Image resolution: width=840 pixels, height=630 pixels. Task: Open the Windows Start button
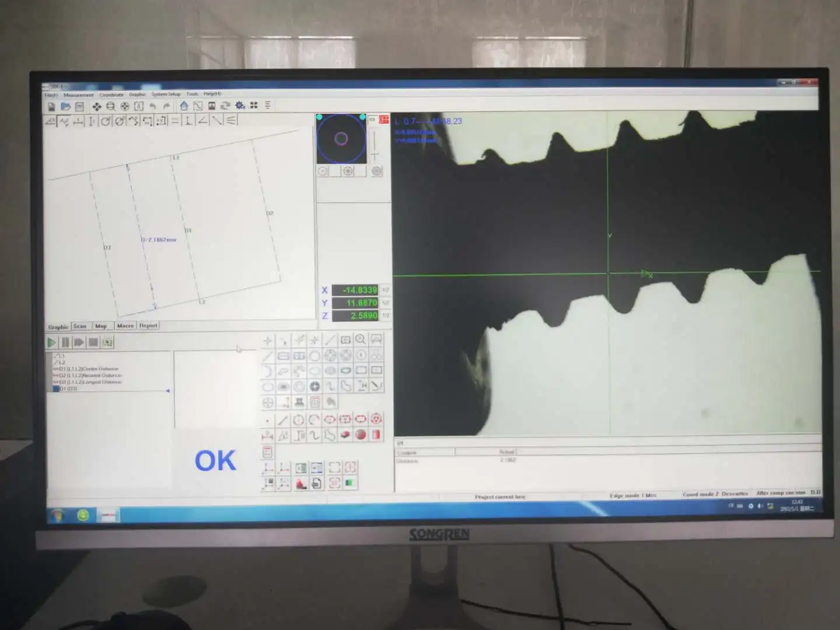pos(58,515)
